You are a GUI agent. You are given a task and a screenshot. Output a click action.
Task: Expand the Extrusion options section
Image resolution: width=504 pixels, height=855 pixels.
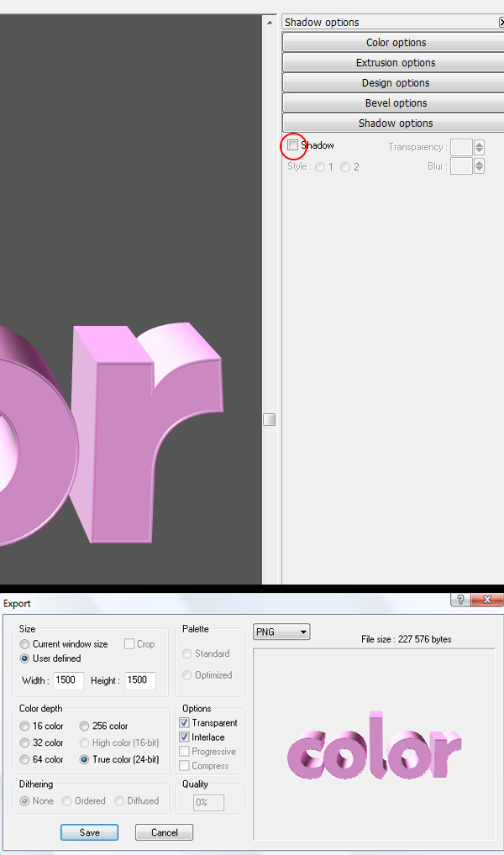(396, 63)
